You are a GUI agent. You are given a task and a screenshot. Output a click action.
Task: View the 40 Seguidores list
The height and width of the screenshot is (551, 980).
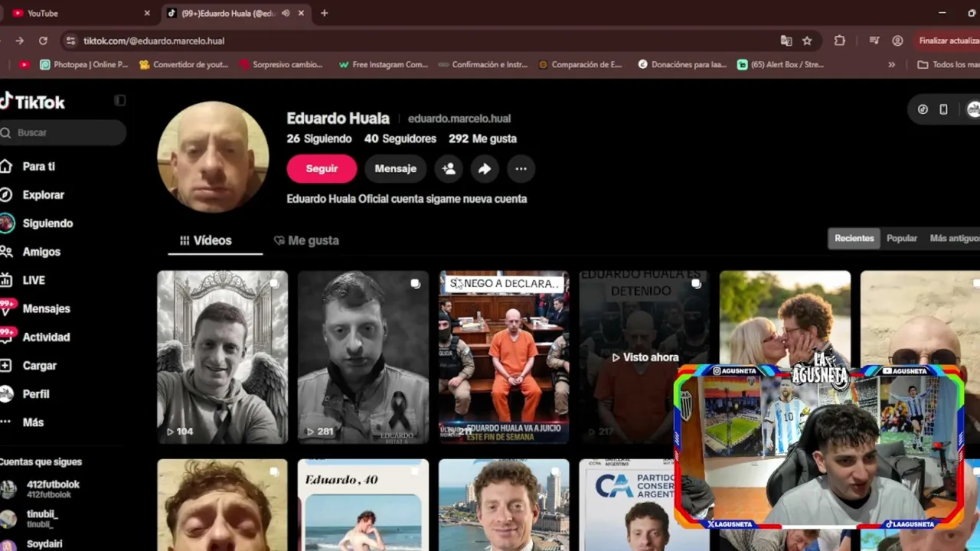pos(400,139)
